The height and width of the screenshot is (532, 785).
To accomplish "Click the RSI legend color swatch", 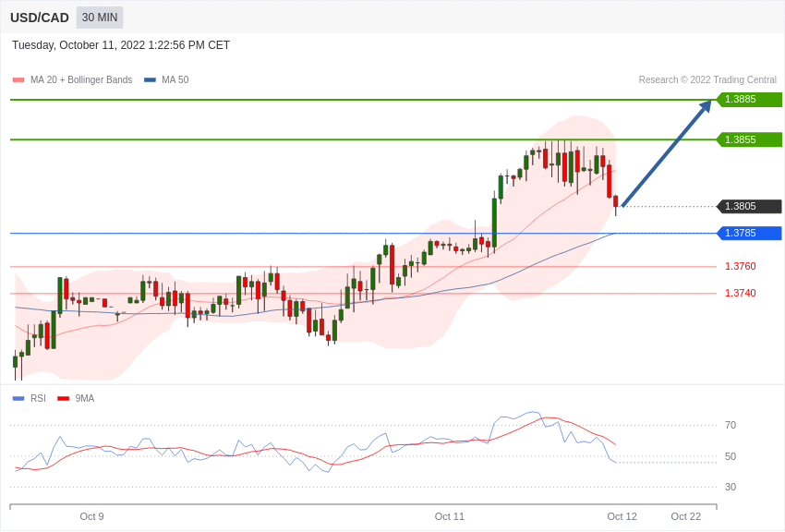I will [18, 399].
